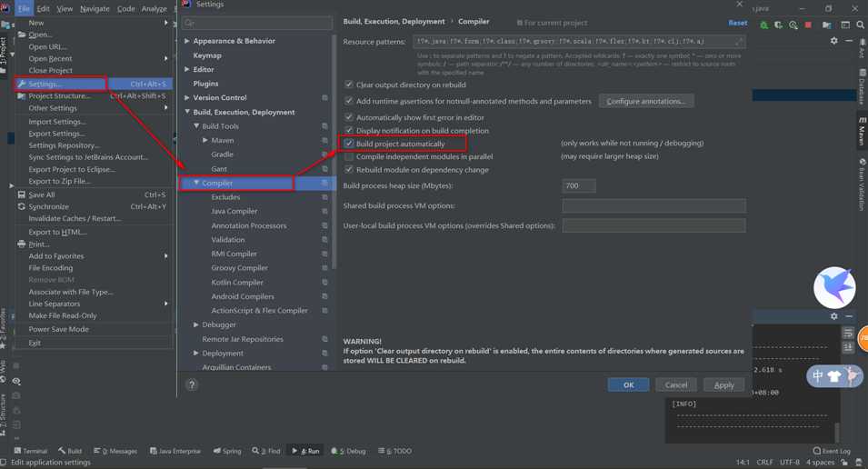Choose Save All in File menu
Viewport: 868px width, 469px height.
(93, 195)
